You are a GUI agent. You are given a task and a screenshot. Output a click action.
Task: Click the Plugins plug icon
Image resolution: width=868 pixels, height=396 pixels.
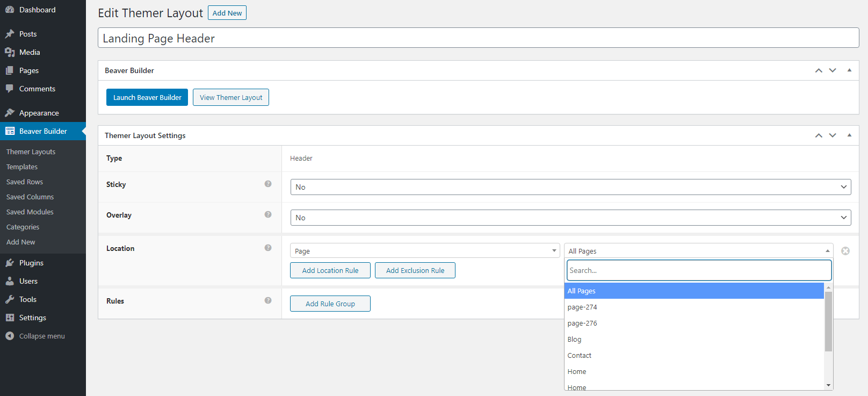tap(10, 263)
